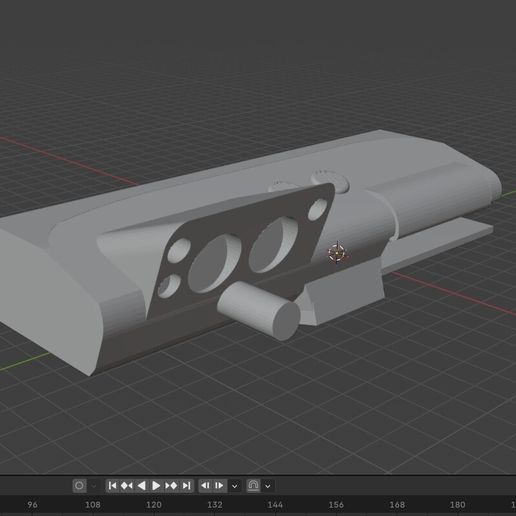Viewport: 516px width, 516px height.
Task: Expand the playback options dropdown chevron
Action: pos(235,486)
